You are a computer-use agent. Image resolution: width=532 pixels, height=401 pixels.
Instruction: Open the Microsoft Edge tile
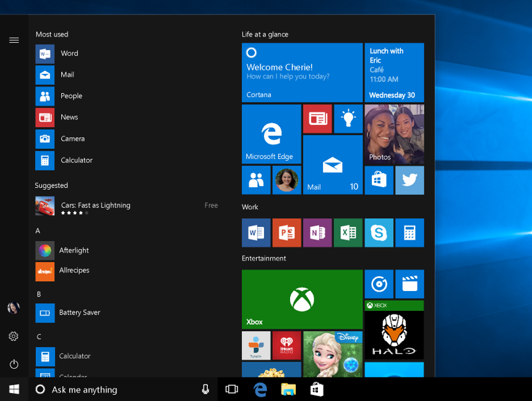pos(272,134)
